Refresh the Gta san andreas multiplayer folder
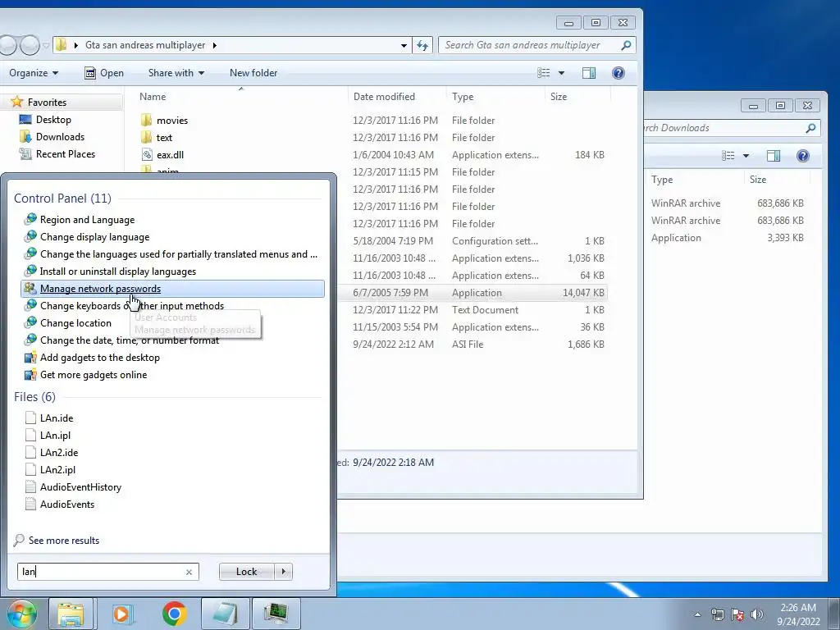Screen dimensions: 840x630 tap(422, 46)
